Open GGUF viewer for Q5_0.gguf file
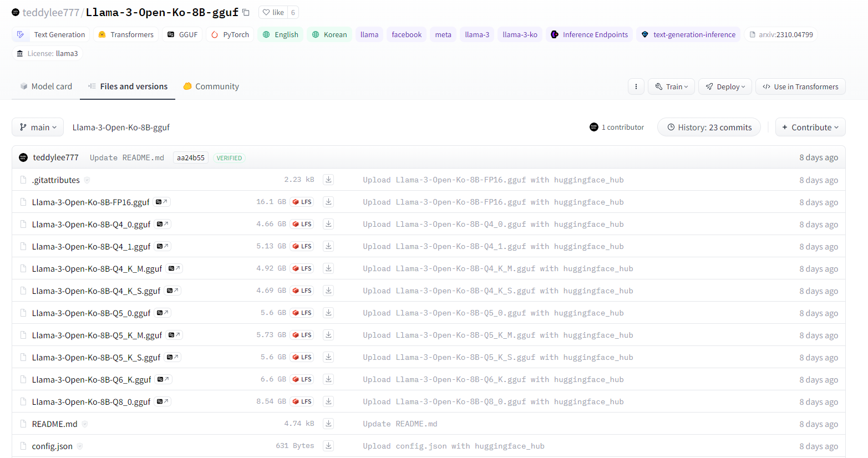 tap(163, 313)
